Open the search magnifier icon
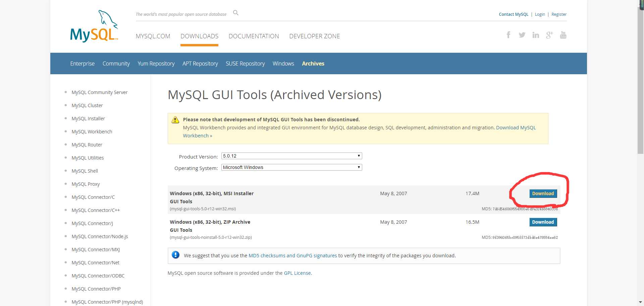644x306 pixels. click(236, 13)
